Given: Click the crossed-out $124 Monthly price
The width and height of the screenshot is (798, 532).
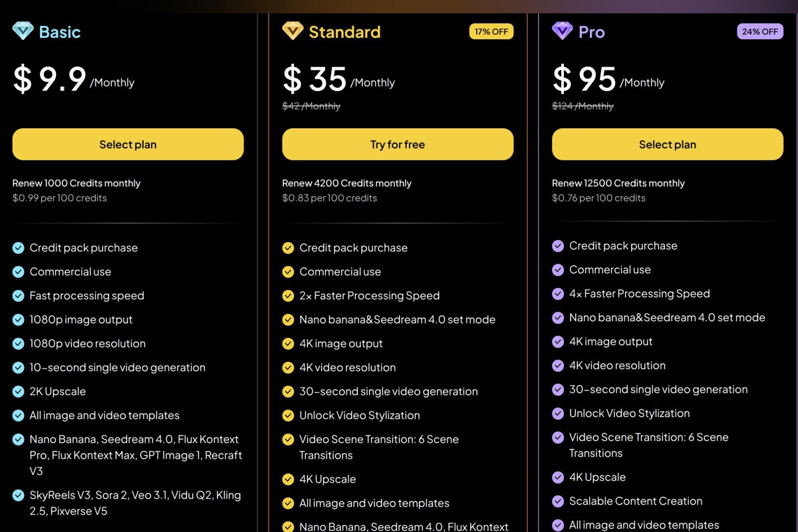Looking at the screenshot, I should pyautogui.click(x=583, y=106).
